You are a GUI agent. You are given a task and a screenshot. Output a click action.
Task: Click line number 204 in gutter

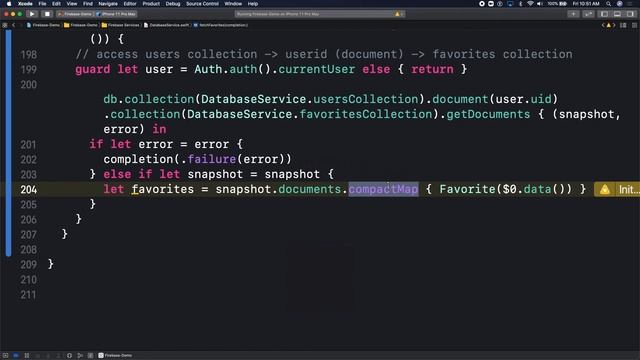pyautogui.click(x=29, y=190)
